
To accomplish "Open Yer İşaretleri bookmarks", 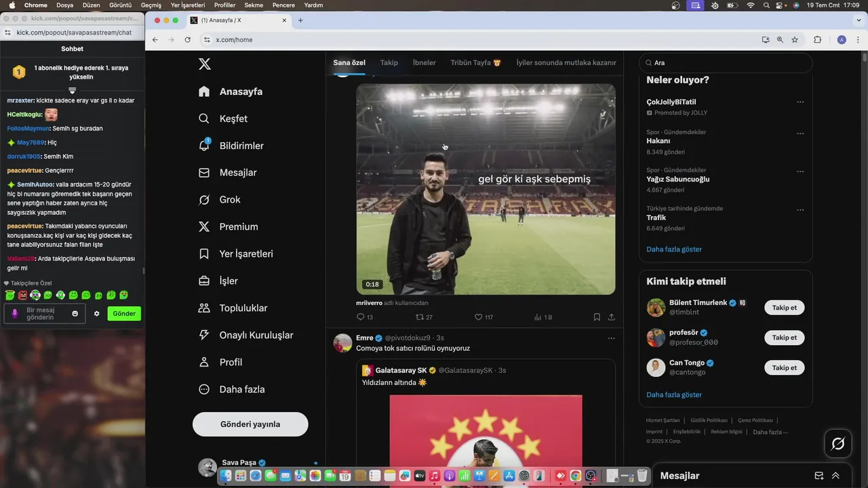I will click(235, 254).
